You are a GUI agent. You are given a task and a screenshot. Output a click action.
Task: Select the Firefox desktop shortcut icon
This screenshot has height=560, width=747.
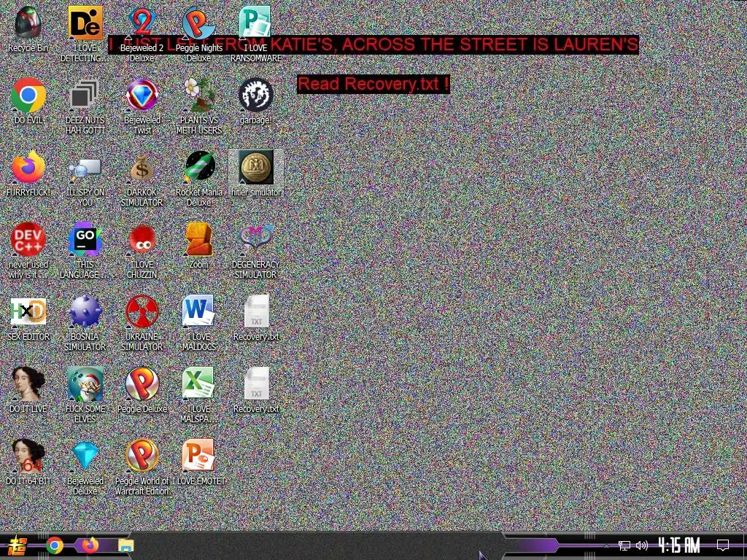(x=28, y=167)
